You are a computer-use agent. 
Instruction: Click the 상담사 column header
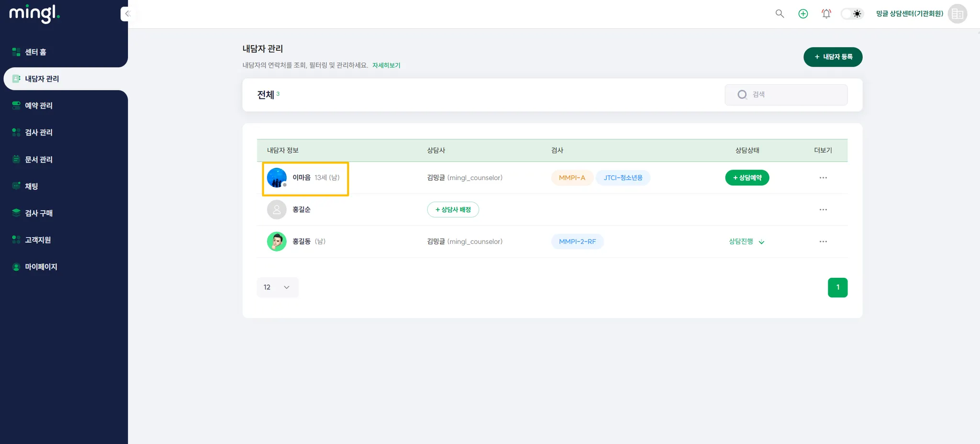[436, 150]
